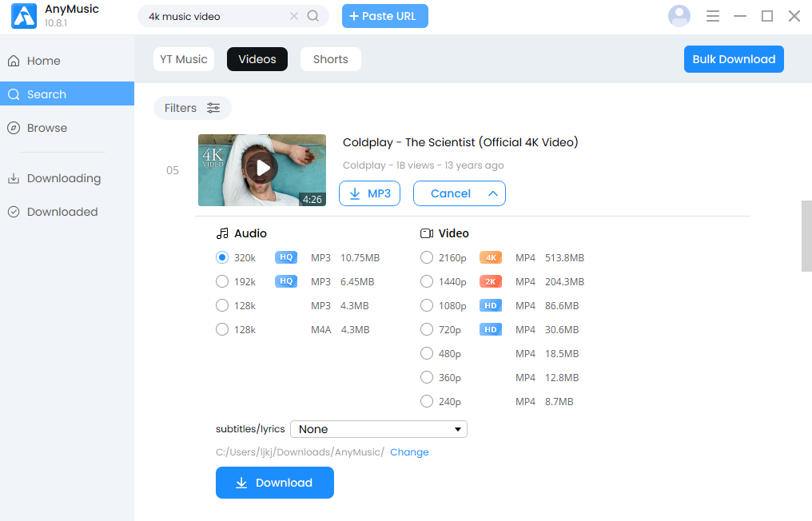Click the vertical scrollbar thumb
Image resolution: width=812 pixels, height=521 pixels.
(806, 236)
